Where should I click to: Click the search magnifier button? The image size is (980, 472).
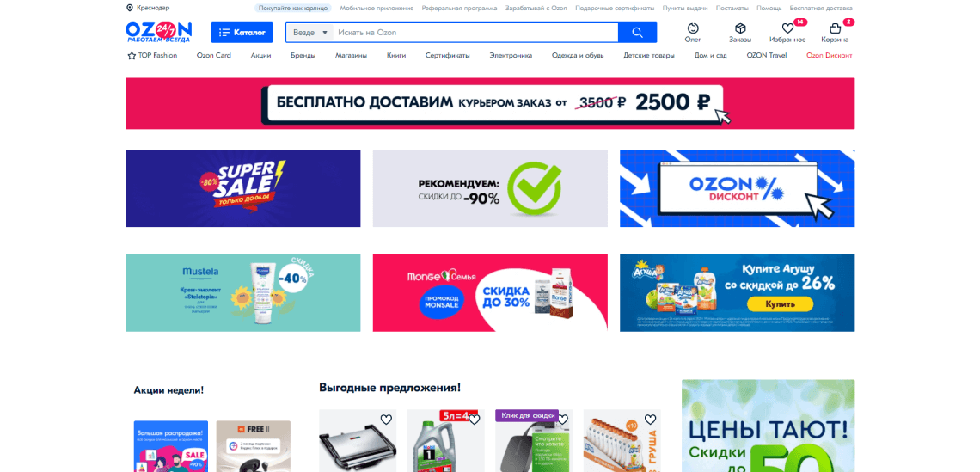pyautogui.click(x=637, y=33)
